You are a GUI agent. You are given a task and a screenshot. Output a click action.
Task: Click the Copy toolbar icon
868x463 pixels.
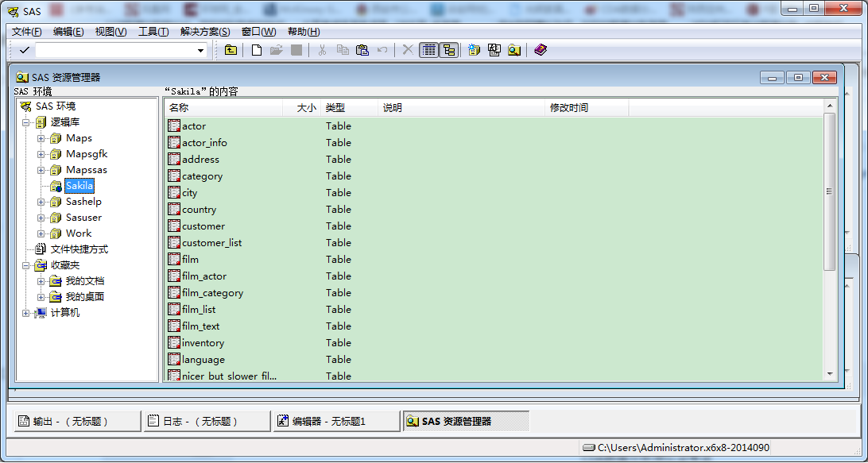343,50
